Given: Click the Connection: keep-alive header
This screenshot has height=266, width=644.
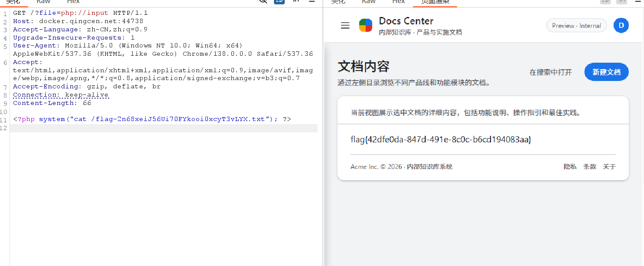Looking at the screenshot, I should tap(61, 95).
